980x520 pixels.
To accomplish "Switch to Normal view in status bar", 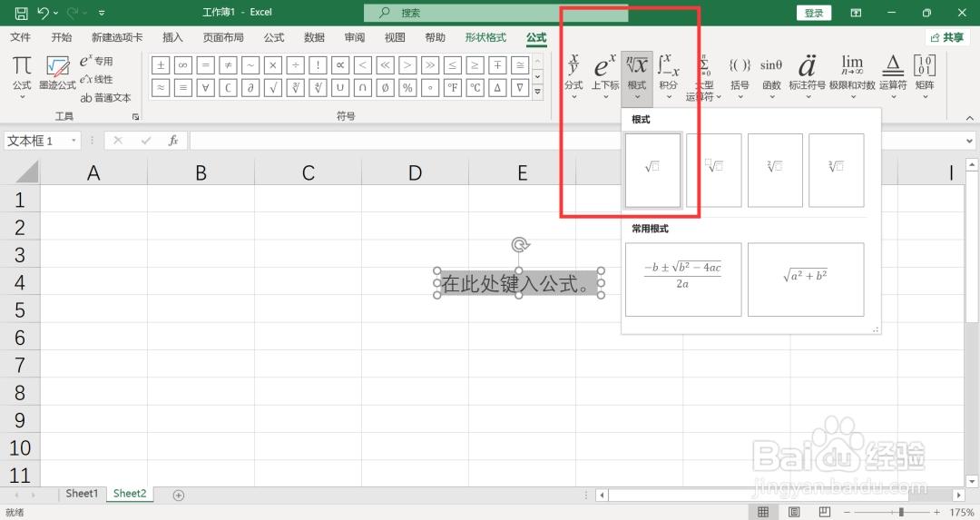I will (763, 512).
